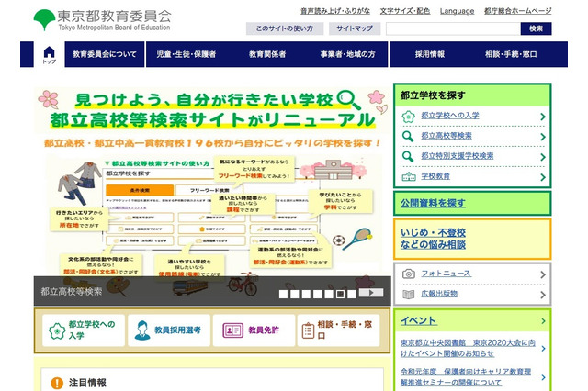588x391 pixels.
Task: Click the camera icon beside フォトニュース
Action: coord(408,274)
